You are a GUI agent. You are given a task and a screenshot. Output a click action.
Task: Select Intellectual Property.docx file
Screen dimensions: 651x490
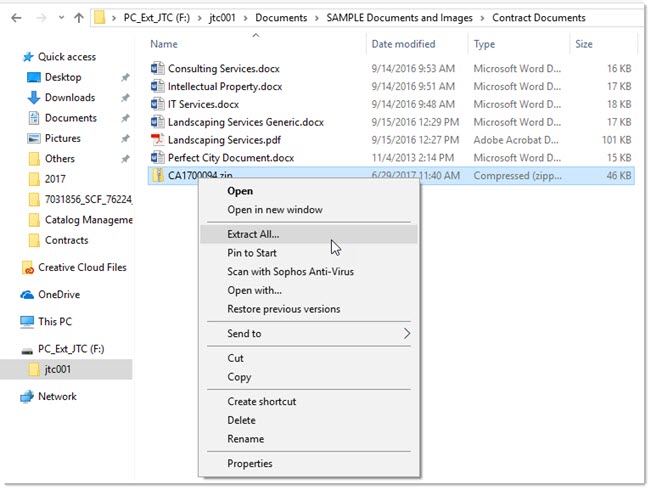tap(225, 86)
